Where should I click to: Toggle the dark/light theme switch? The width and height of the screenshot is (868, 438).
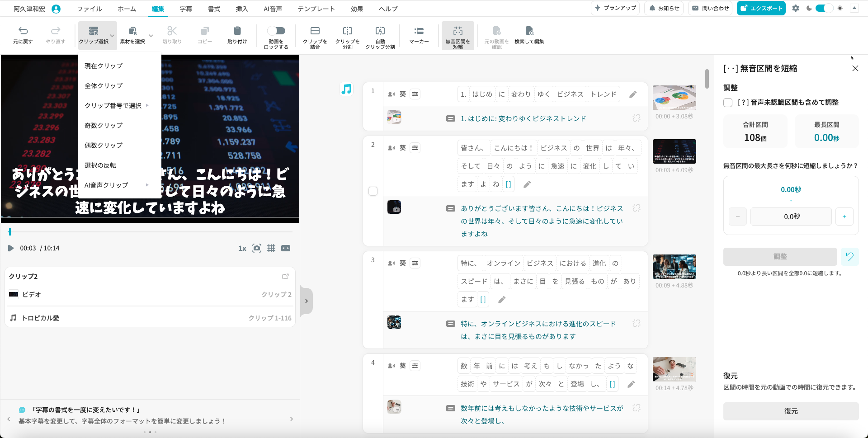(824, 8)
